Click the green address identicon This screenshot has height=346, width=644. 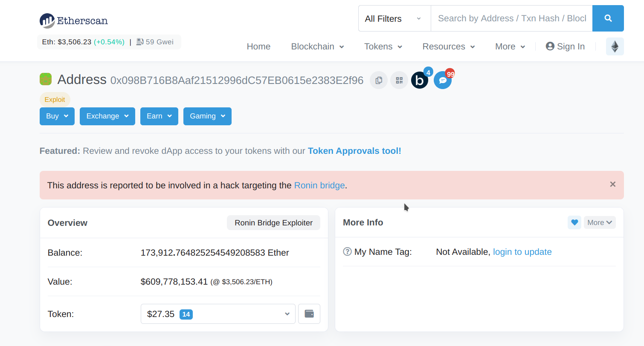pyautogui.click(x=46, y=79)
